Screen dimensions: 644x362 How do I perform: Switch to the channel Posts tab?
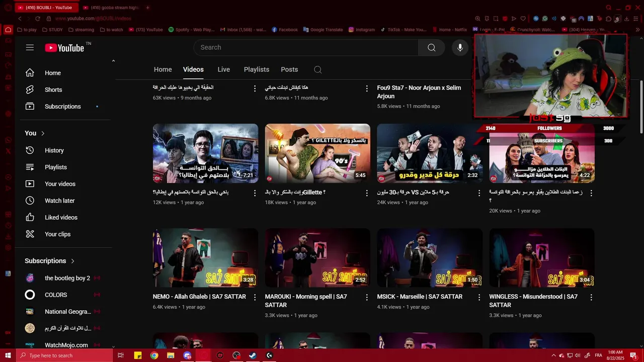pyautogui.click(x=289, y=69)
